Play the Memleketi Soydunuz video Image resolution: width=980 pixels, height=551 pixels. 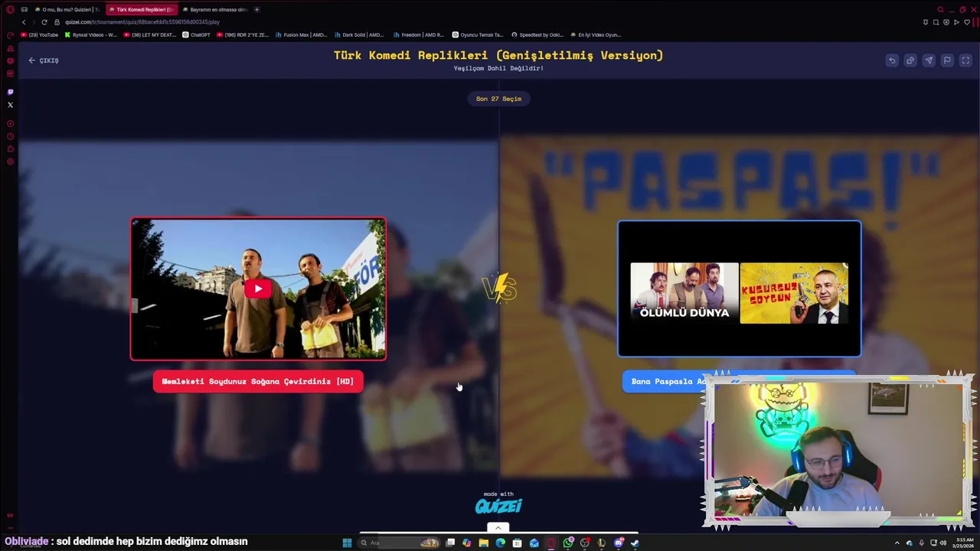[x=258, y=289]
